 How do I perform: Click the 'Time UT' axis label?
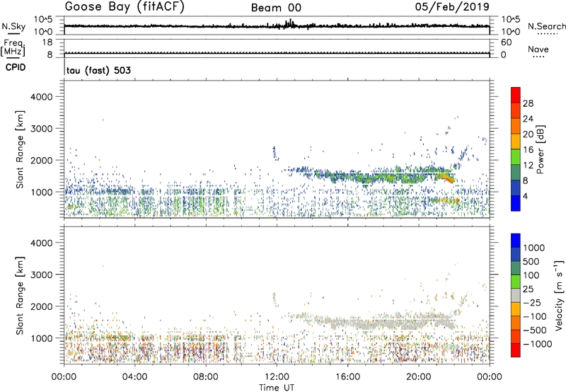[277, 387]
